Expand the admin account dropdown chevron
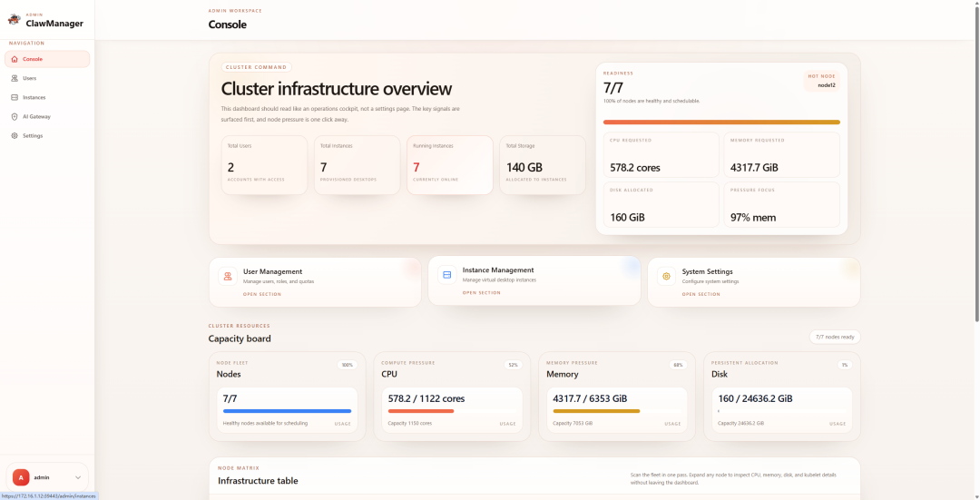The width and height of the screenshot is (980, 500). (x=78, y=477)
